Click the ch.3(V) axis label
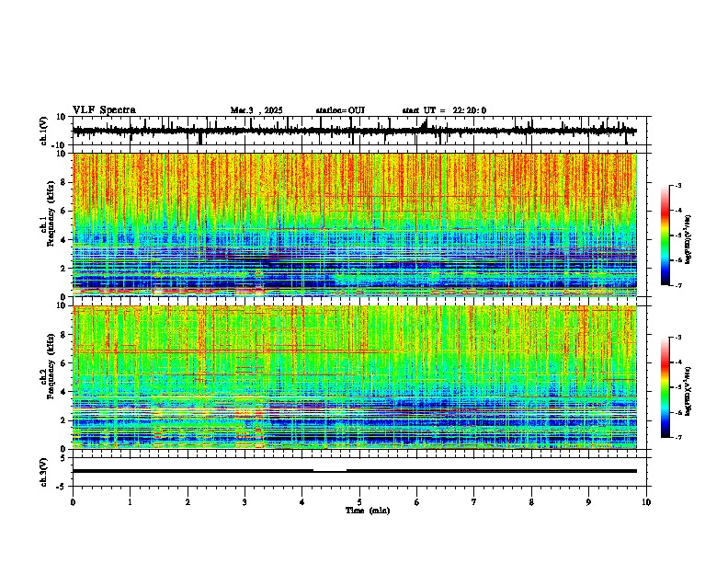Viewport: 728px width, 563px height. click(x=44, y=472)
